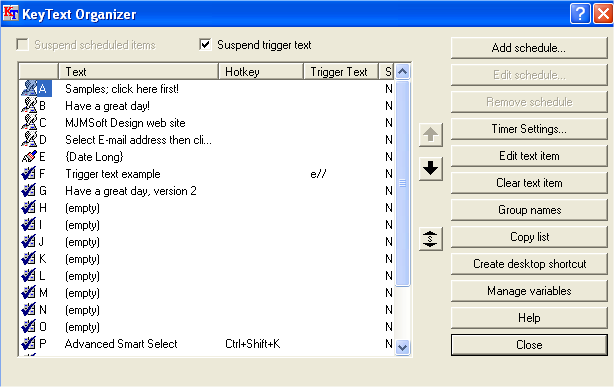Click the title bar question mark help button
Image resolution: width=614 pixels, height=387 pixels.
point(580,14)
